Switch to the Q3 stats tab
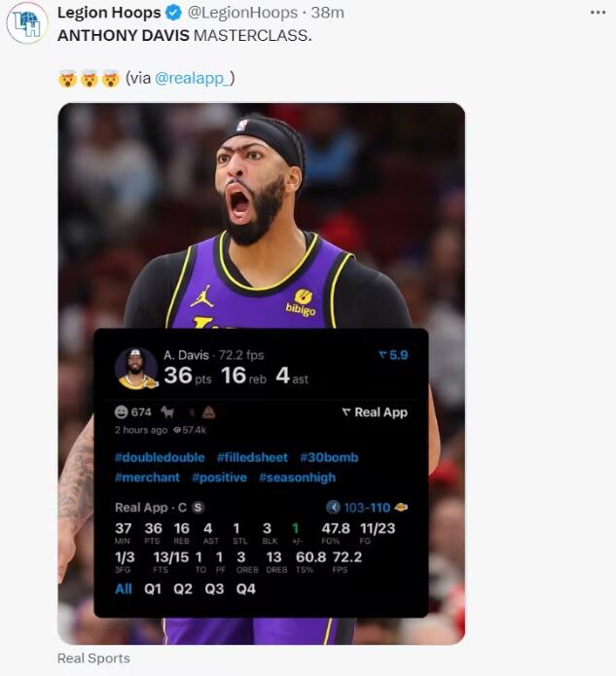The height and width of the screenshot is (676, 616). coord(214,588)
